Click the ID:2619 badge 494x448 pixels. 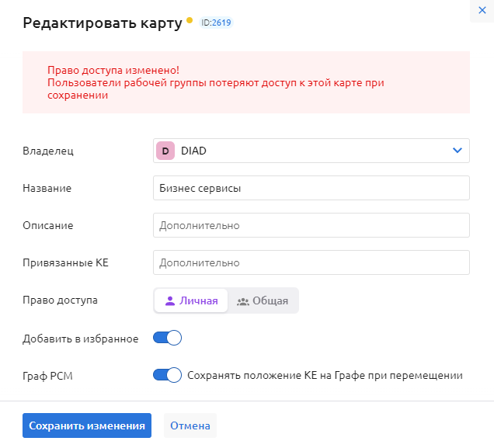pyautogui.click(x=216, y=23)
